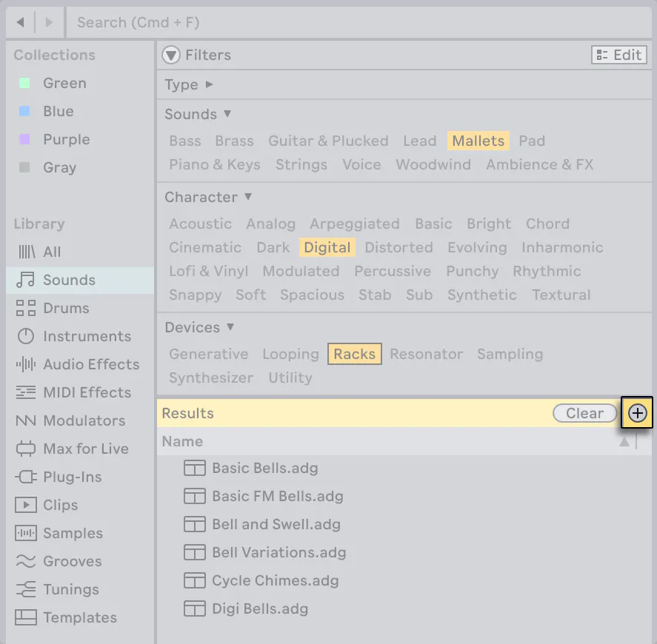Enable the Resonator device tag

tap(427, 354)
